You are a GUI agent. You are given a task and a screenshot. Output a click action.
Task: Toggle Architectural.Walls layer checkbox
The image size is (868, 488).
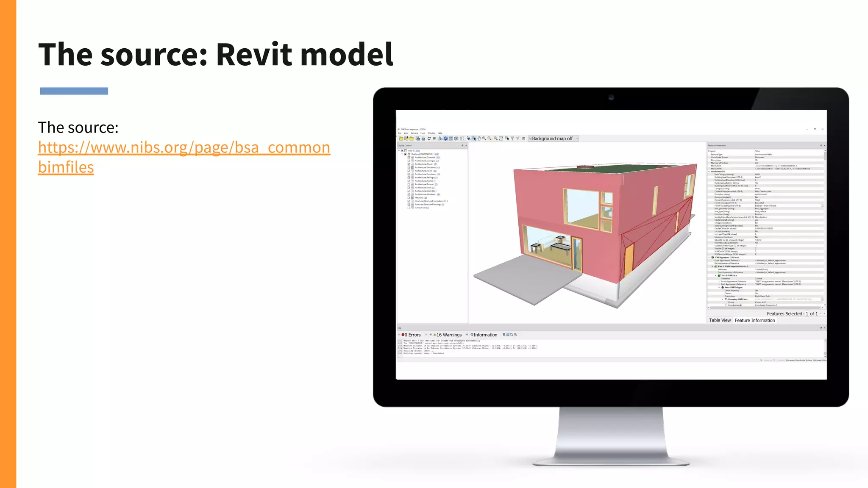tap(409, 191)
